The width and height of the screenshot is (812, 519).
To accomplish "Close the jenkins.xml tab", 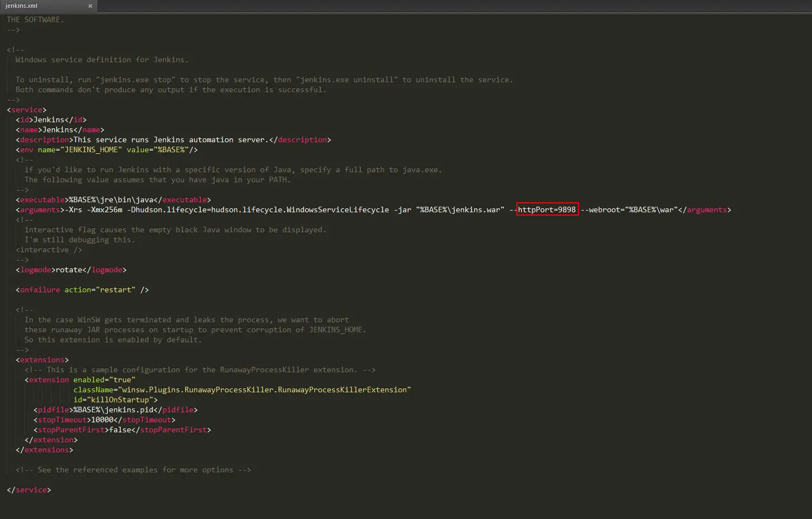I will tap(90, 6).
